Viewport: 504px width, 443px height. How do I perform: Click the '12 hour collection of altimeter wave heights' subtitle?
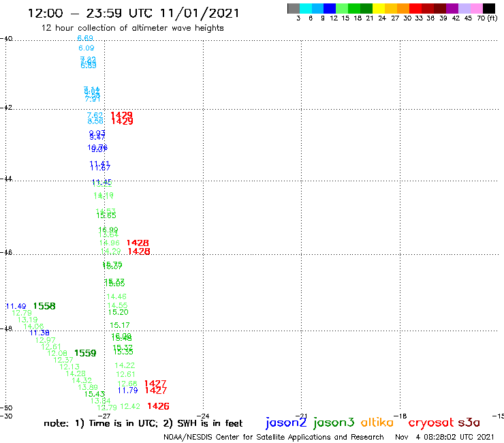click(132, 28)
